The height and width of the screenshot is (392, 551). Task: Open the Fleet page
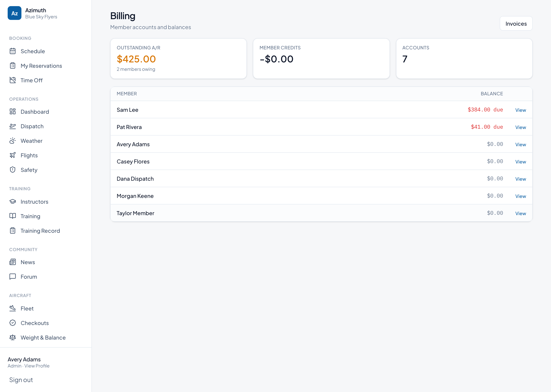coord(27,309)
